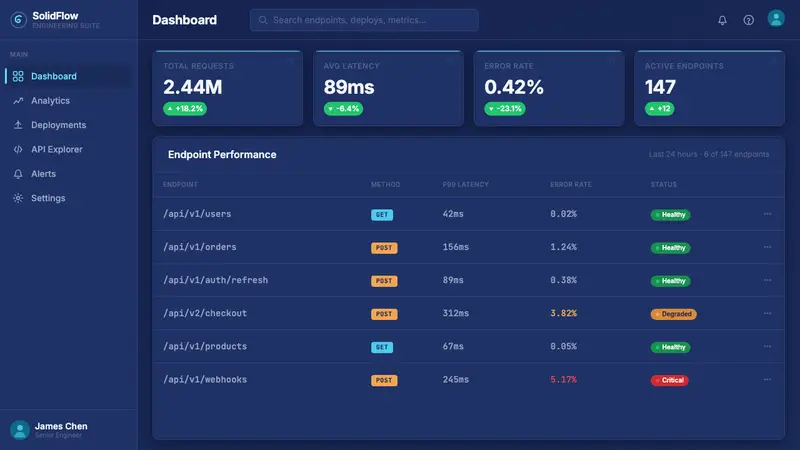
Task: Click the 312ms latency value
Action: (456, 313)
